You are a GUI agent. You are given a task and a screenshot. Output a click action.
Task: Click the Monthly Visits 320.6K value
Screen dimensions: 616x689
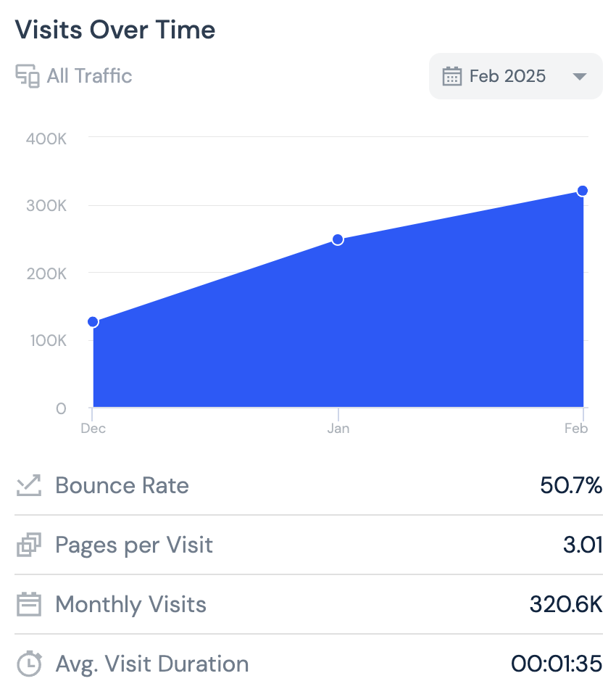point(566,604)
